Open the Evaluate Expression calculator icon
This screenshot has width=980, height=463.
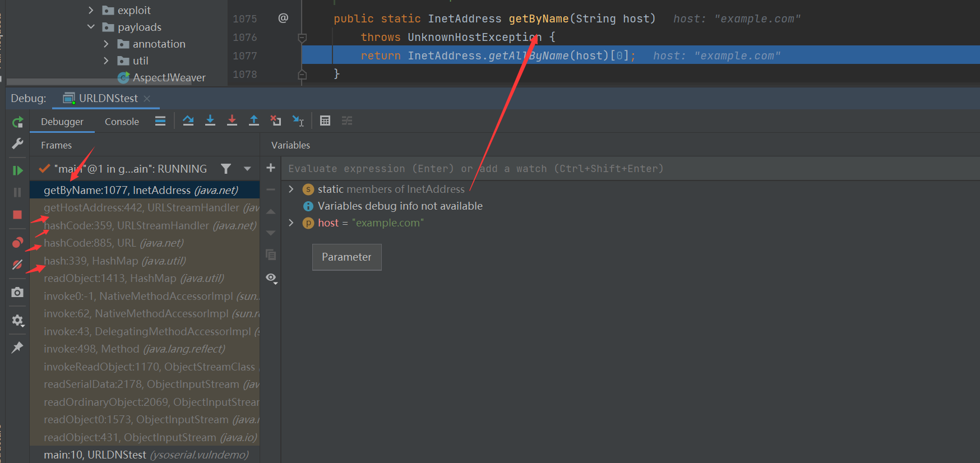(x=325, y=121)
